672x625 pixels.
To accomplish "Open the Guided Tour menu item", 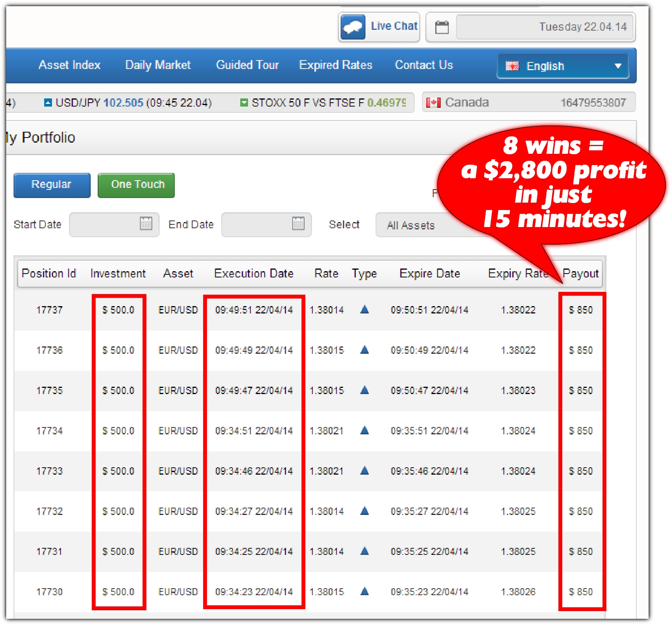I will point(247,65).
